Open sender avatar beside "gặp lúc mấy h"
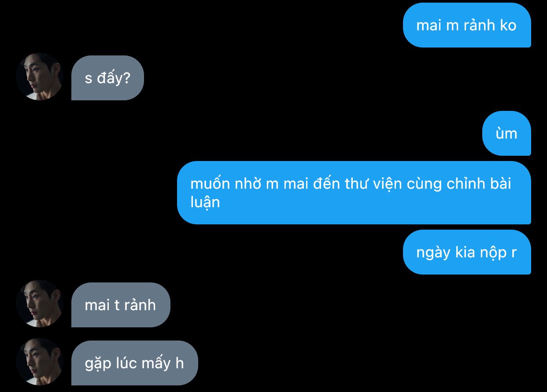547x392 pixels. tap(40, 362)
